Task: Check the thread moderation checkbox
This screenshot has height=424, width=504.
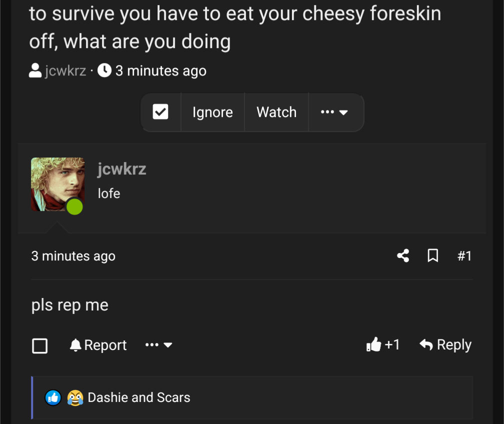Action: pyautogui.click(x=161, y=112)
